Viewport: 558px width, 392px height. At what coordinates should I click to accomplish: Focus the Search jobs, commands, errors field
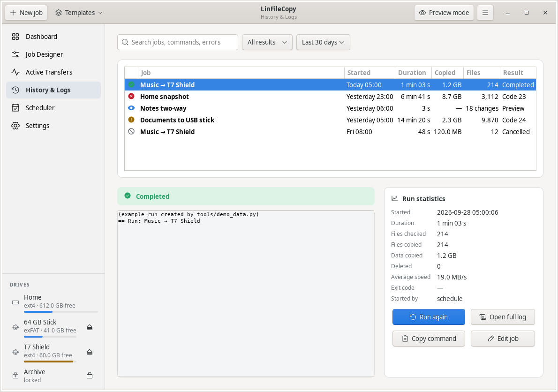[x=178, y=42]
